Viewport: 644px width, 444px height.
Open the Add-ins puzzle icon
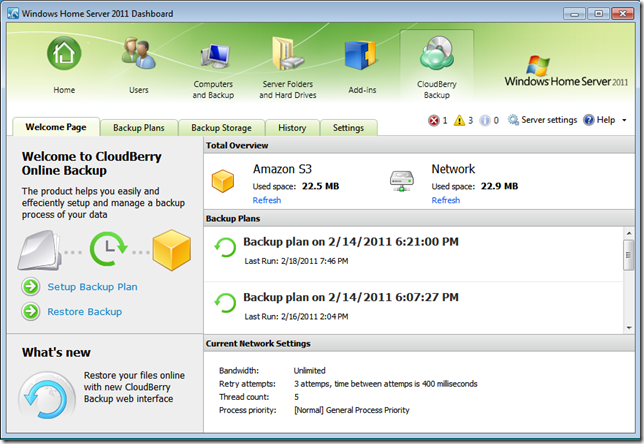pos(361,55)
